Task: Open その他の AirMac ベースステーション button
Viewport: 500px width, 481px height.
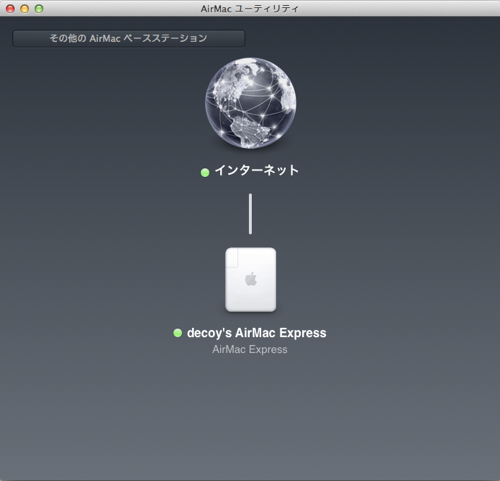Action: 129,38
